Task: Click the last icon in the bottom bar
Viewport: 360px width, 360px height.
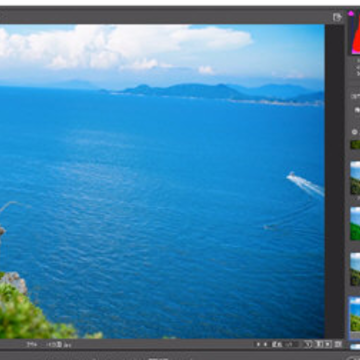Action: pos(338,344)
